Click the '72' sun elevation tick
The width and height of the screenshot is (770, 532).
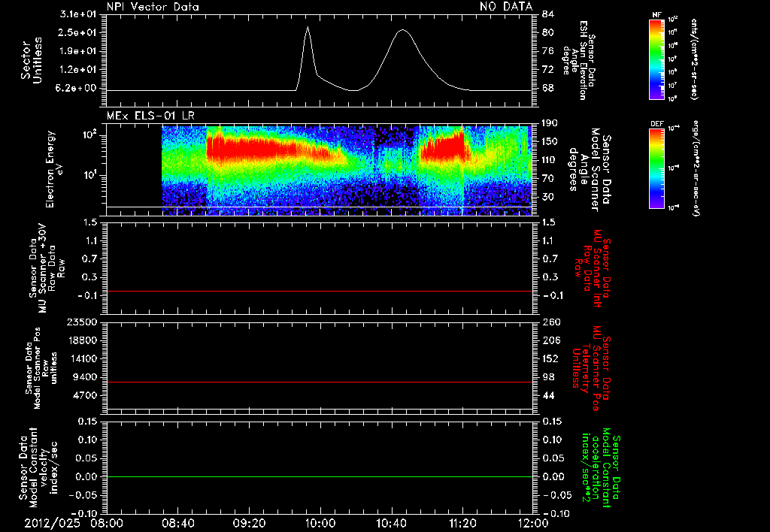pos(548,70)
